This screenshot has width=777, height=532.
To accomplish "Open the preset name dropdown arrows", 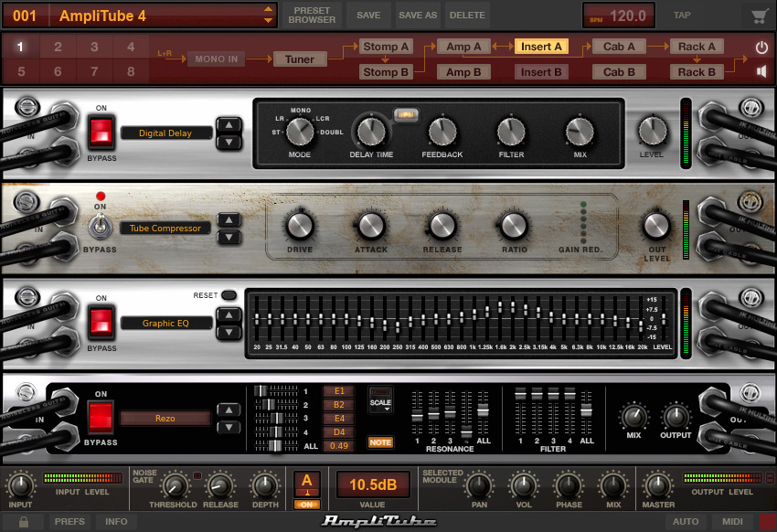I will pos(268,15).
